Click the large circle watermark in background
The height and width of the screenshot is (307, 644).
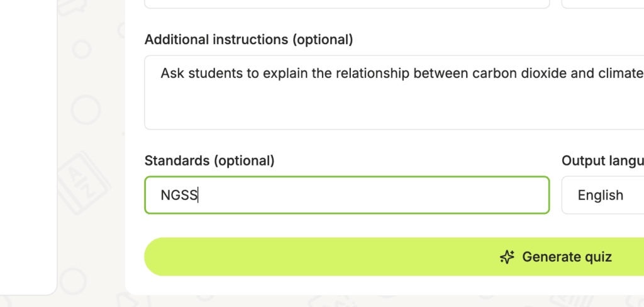click(86, 109)
